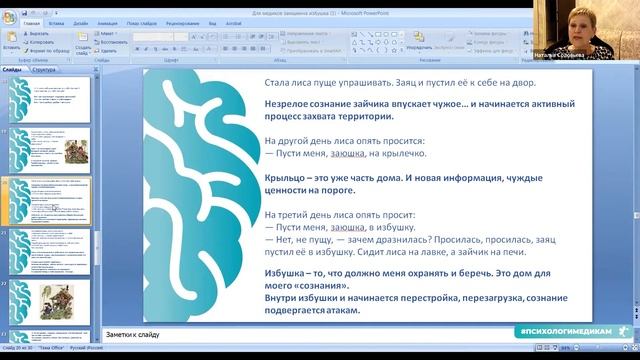This screenshot has height=360, width=640.
Task: Toggle strikethrough formatting
Action: pos(165,49)
